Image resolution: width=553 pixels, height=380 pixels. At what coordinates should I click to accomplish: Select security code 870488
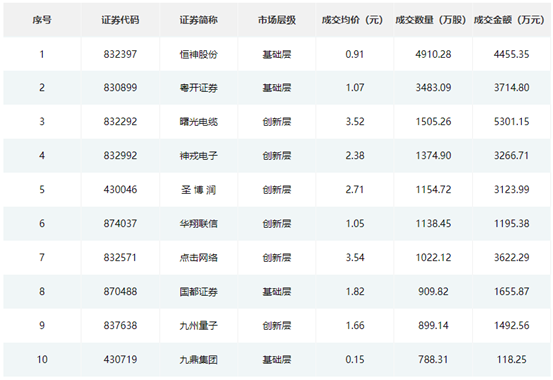click(x=120, y=292)
